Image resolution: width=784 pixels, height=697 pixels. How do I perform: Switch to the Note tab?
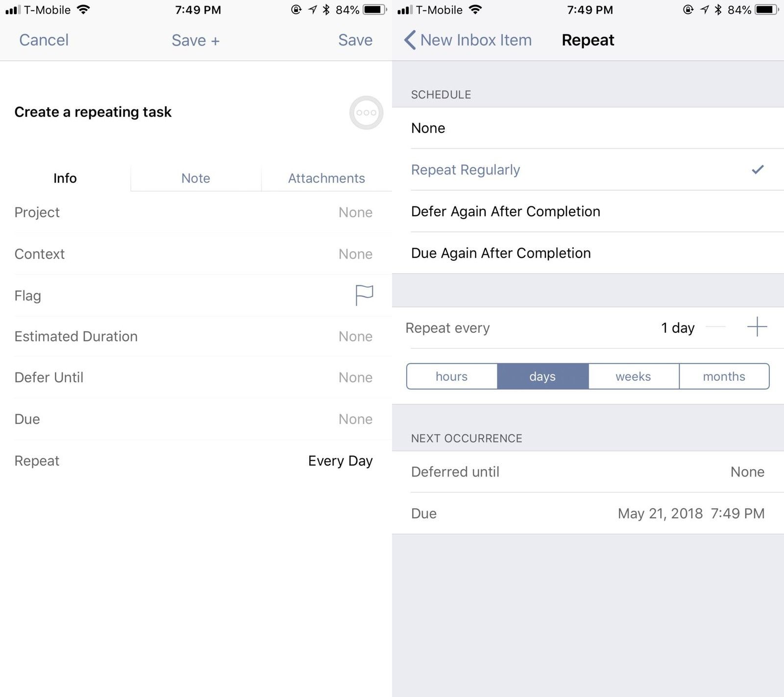196,178
